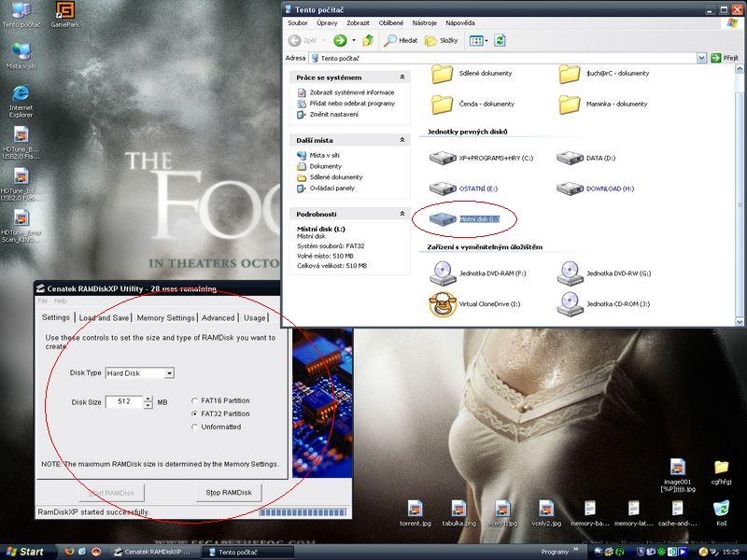Open the Úpravy menu
The height and width of the screenshot is (560, 747).
(327, 22)
